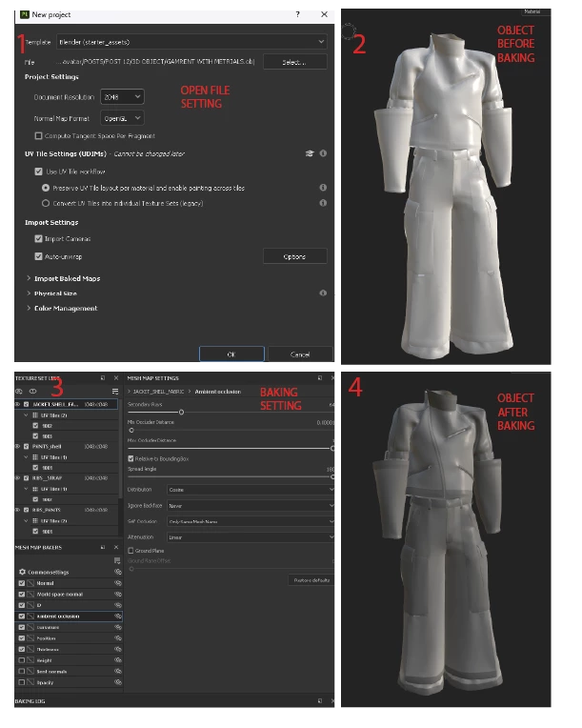Open the help question mark in New project dialog

[x=297, y=14]
